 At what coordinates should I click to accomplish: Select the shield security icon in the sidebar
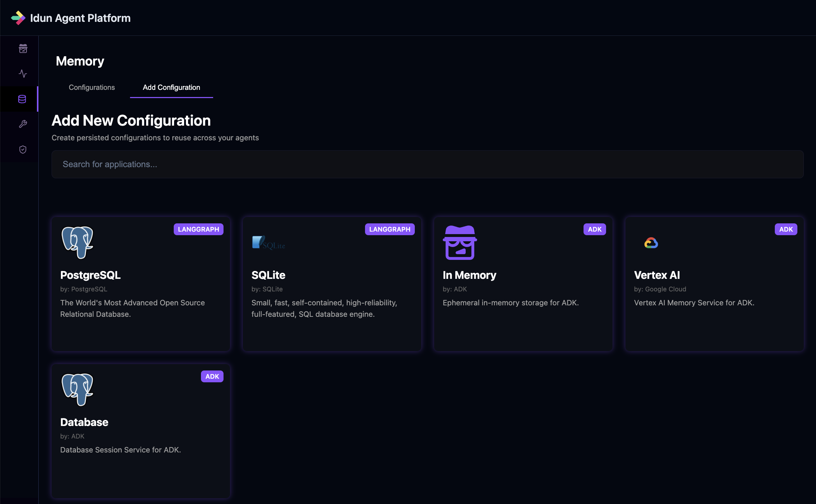point(23,150)
